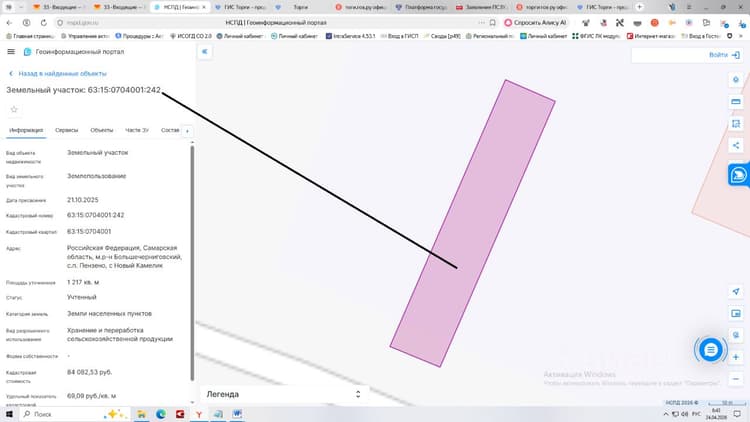This screenshot has height=422, width=750.
Task: Reload the page with refresh icon
Action: click(44, 22)
